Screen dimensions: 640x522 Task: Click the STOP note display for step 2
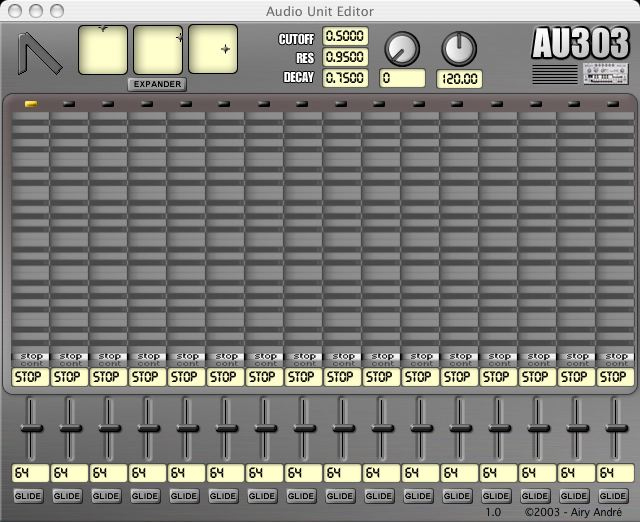[x=70, y=377]
